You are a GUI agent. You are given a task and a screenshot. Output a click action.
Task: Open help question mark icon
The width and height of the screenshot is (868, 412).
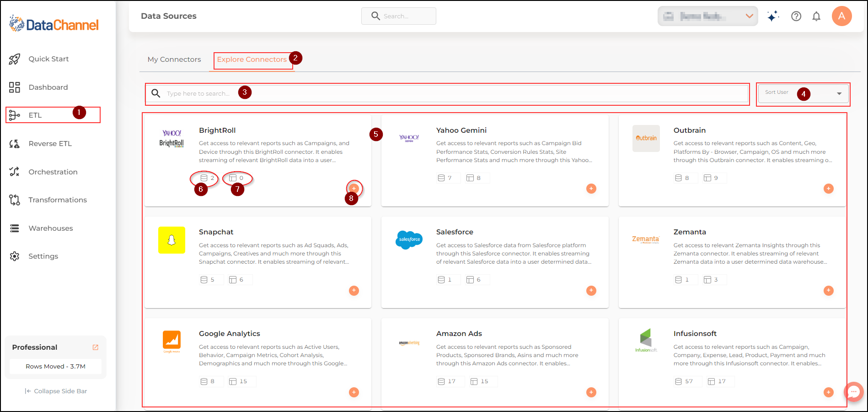point(796,16)
